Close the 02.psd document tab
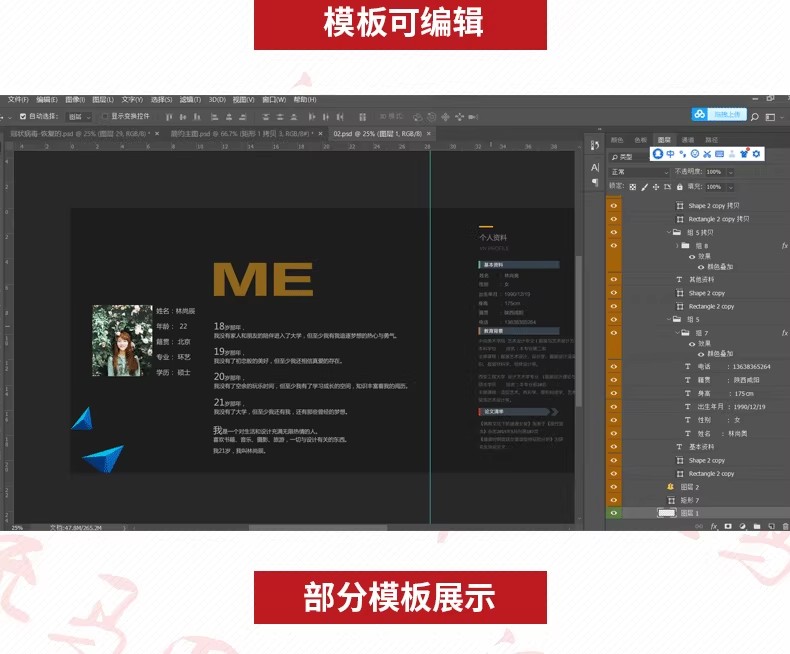The height and width of the screenshot is (654, 790). [x=429, y=134]
